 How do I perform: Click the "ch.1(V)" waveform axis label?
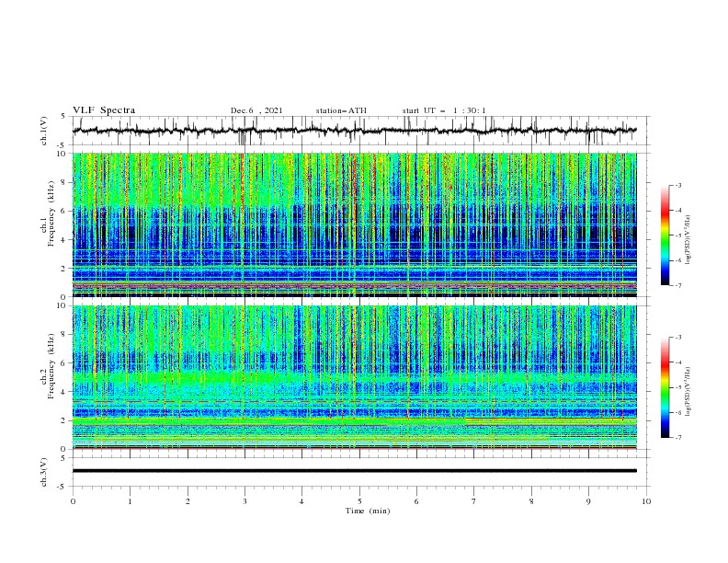[44, 131]
